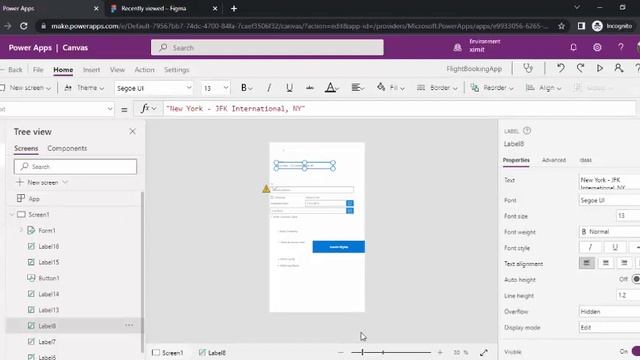Screen dimensions: 640x360
Task: Expand the formula fx dropdown
Action: pyautogui.click(x=149, y=109)
